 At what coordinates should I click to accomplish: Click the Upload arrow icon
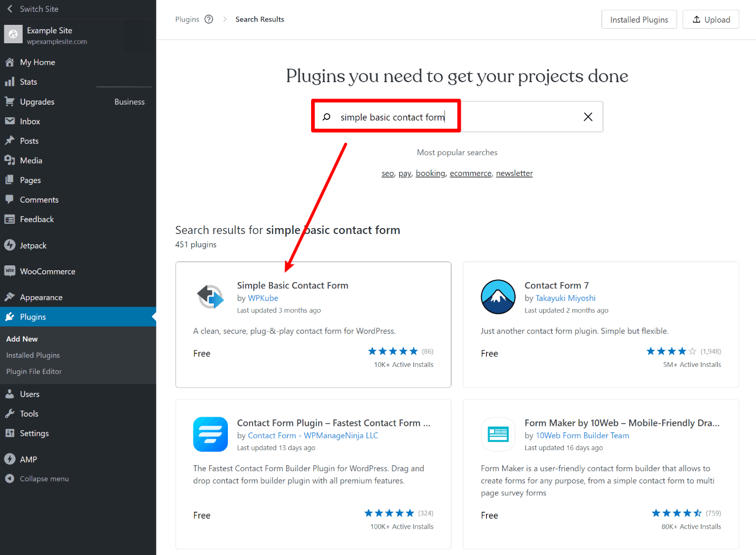697,19
